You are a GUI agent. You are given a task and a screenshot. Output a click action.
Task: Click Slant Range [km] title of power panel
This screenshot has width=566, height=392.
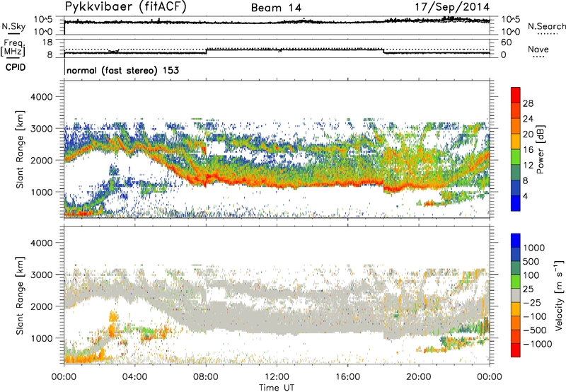point(20,150)
